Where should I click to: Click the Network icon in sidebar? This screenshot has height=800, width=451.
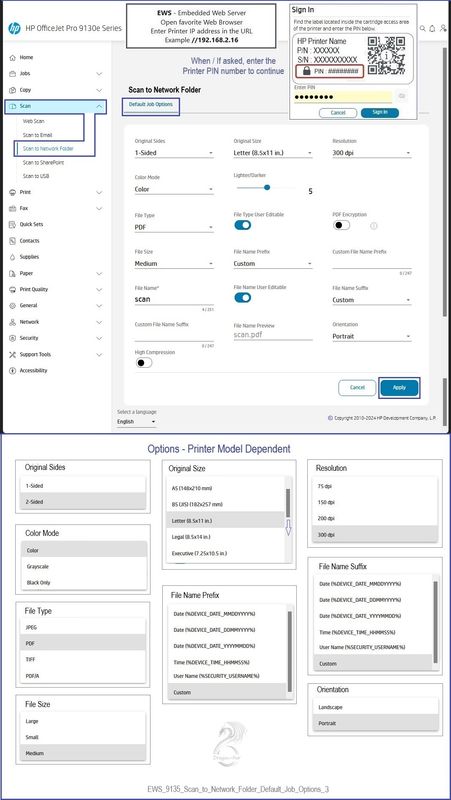click(13, 322)
